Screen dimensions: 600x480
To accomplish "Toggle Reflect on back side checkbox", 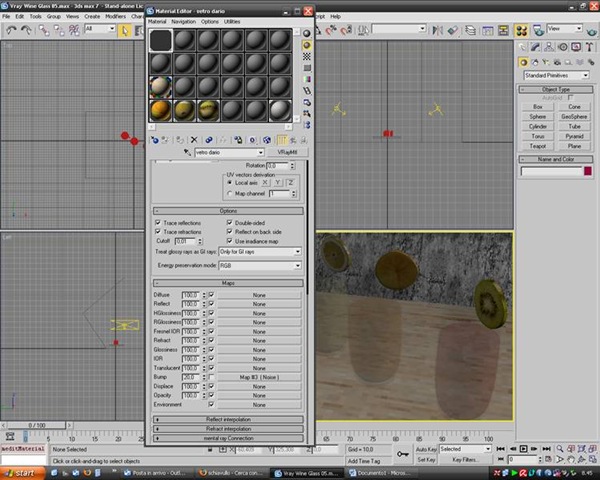I will 229,232.
